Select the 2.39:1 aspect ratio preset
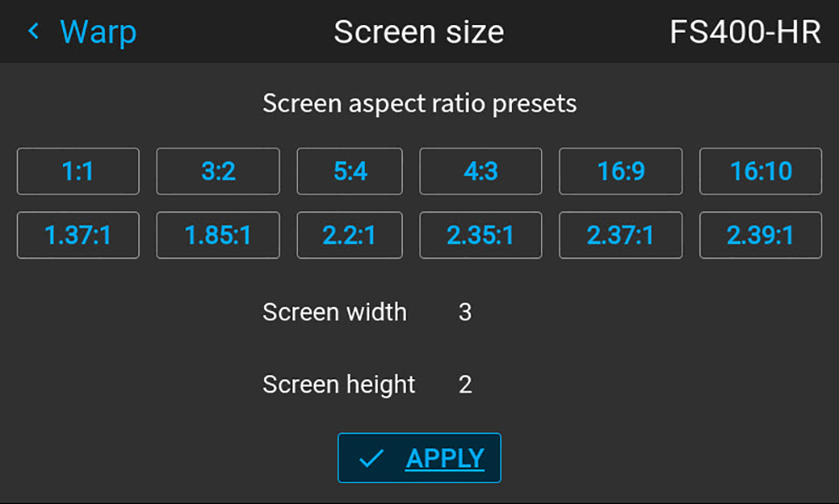839x504 pixels. [760, 236]
